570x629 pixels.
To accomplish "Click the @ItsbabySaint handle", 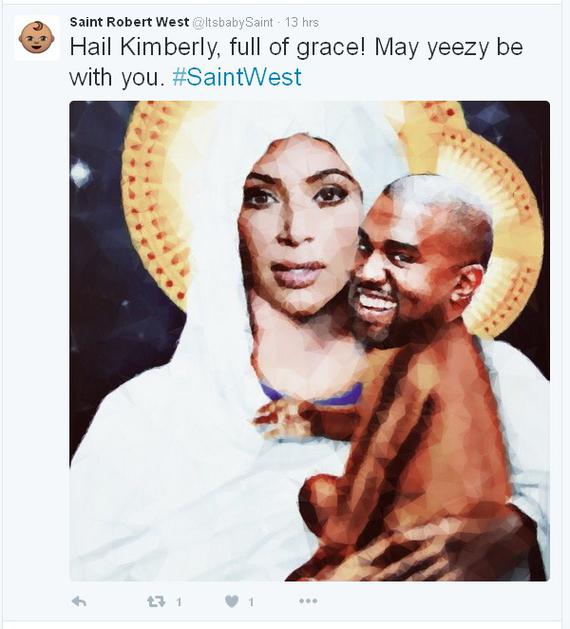I will coord(233,22).
